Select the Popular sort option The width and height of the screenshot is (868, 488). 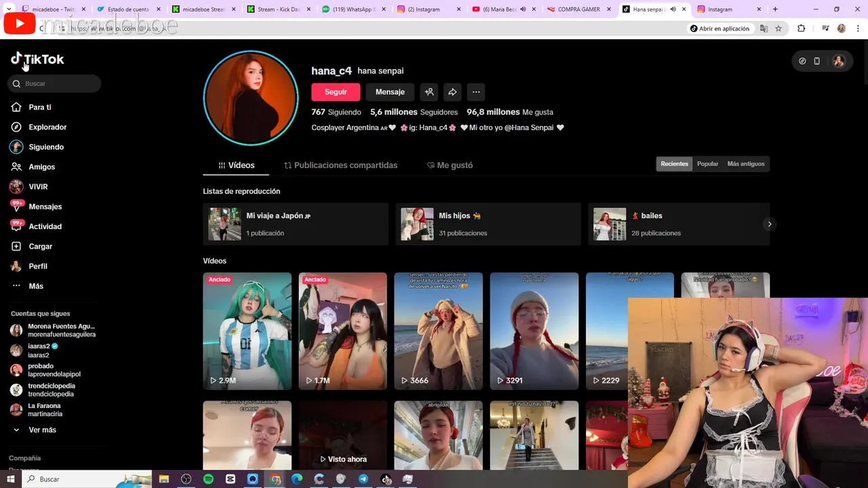tap(707, 164)
